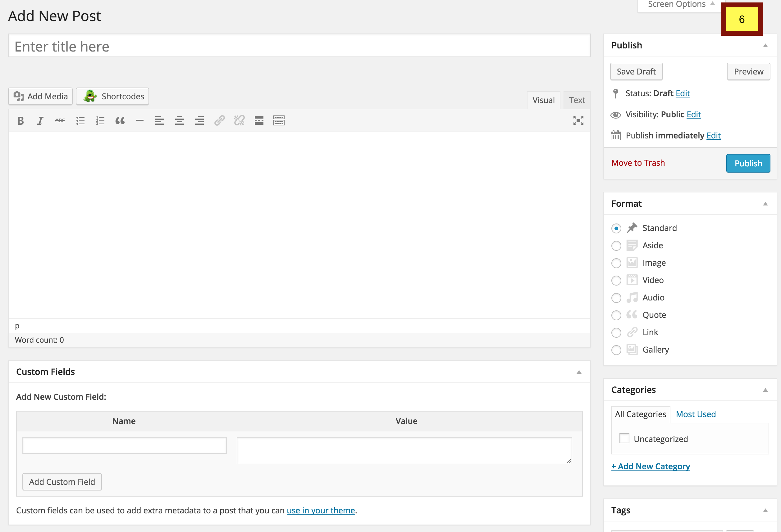The width and height of the screenshot is (781, 532).
Task: Enter distraction-free fullscreen mode
Action: [578, 120]
